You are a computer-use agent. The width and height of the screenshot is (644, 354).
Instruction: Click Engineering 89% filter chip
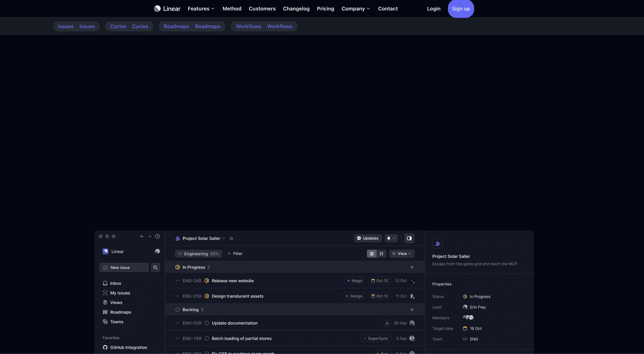(199, 254)
